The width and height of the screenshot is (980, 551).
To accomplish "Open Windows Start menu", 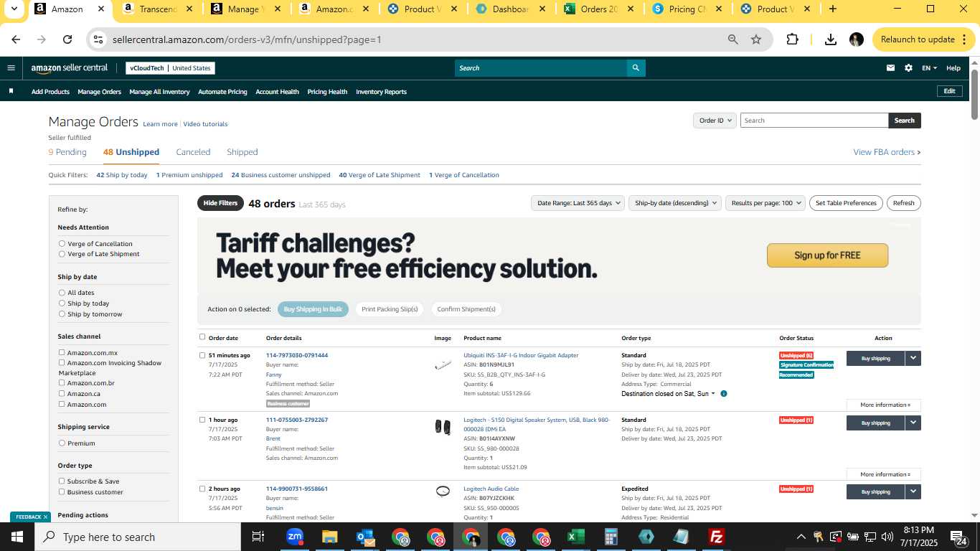I will (x=17, y=537).
